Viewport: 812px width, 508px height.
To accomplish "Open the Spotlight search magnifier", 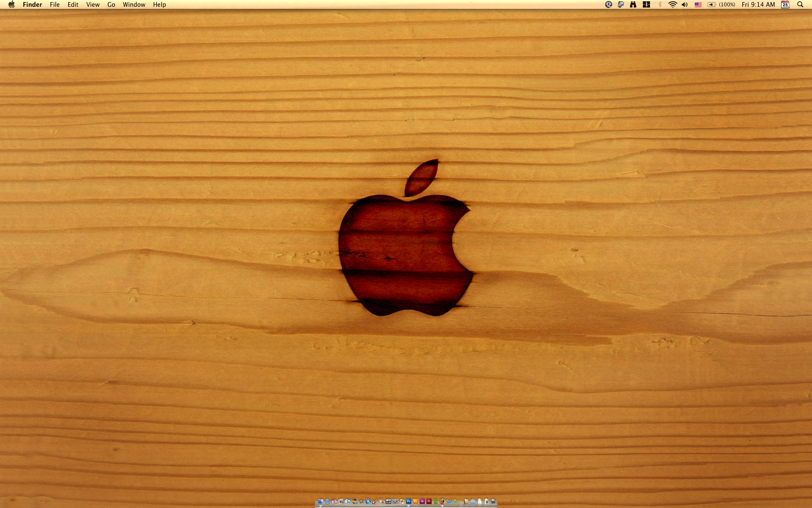I will click(x=800, y=5).
